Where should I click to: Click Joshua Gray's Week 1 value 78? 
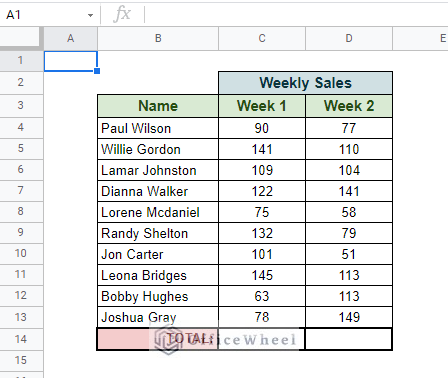262,317
